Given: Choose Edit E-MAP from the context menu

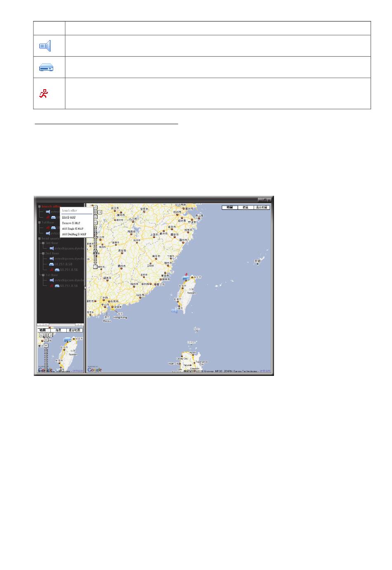Looking at the screenshot, I should [69, 217].
